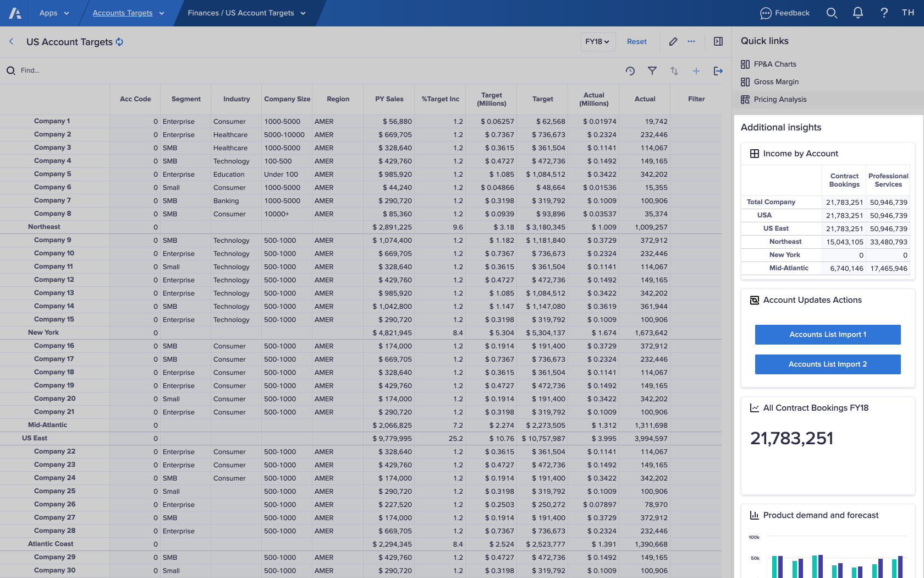Add an item using the plus icon
Viewport: 924px width, 578px height.
696,70
